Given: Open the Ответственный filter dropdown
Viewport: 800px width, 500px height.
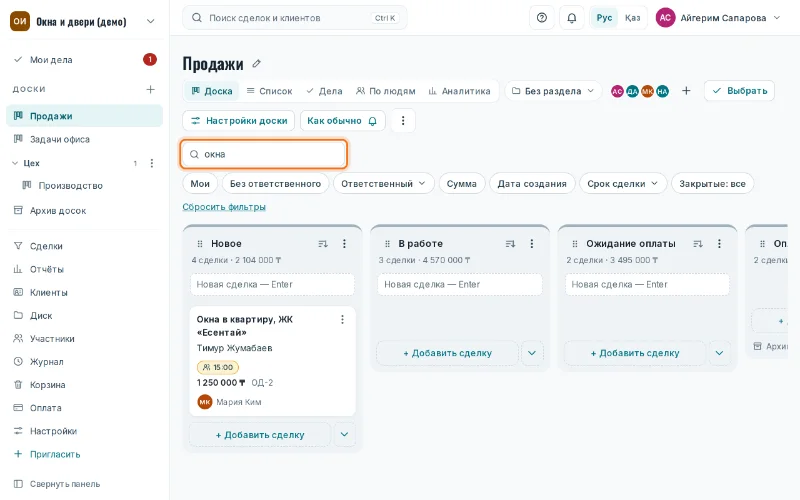Looking at the screenshot, I should [383, 184].
